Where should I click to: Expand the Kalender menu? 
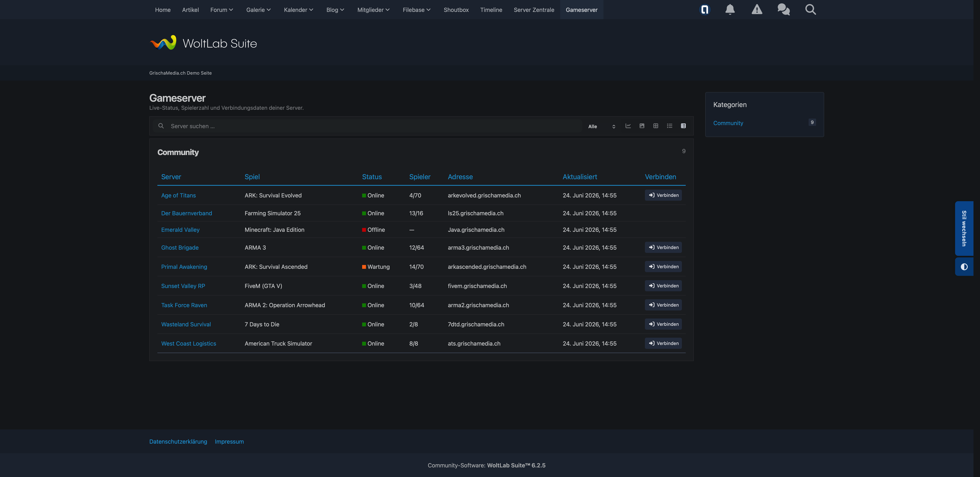[299, 10]
